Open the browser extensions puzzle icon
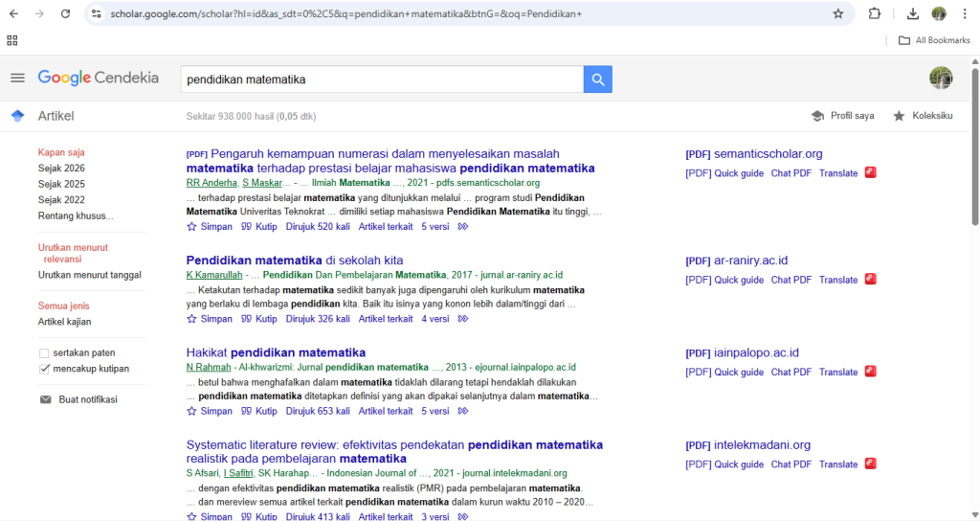The image size is (980, 521). click(x=874, y=14)
